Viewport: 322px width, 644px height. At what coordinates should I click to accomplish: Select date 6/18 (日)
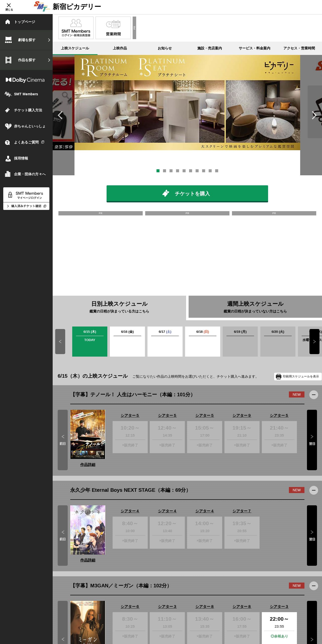[203, 342]
